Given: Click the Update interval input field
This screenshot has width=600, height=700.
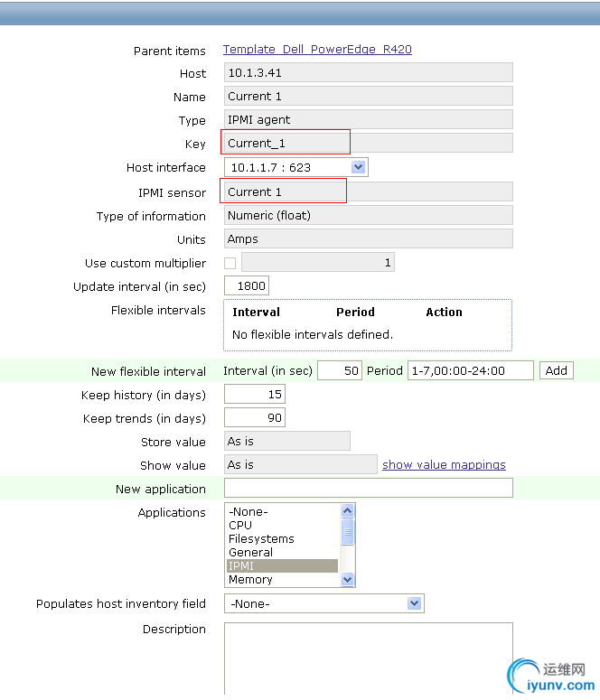Looking at the screenshot, I should point(247,285).
